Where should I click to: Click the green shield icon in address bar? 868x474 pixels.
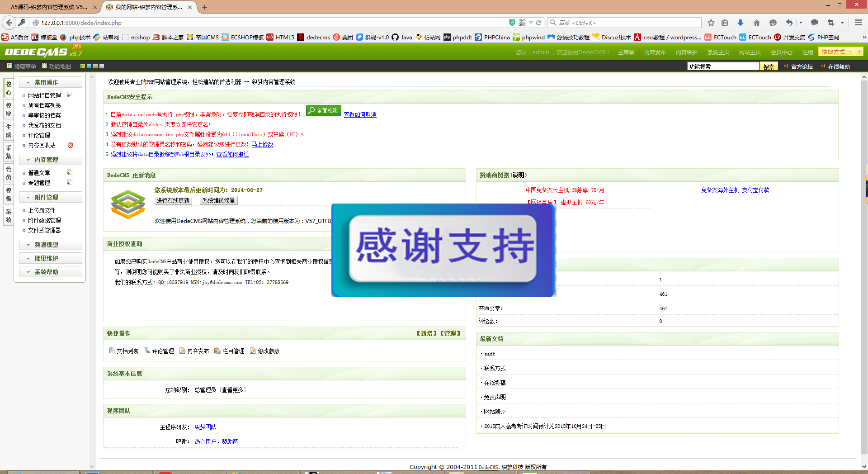pos(512,23)
